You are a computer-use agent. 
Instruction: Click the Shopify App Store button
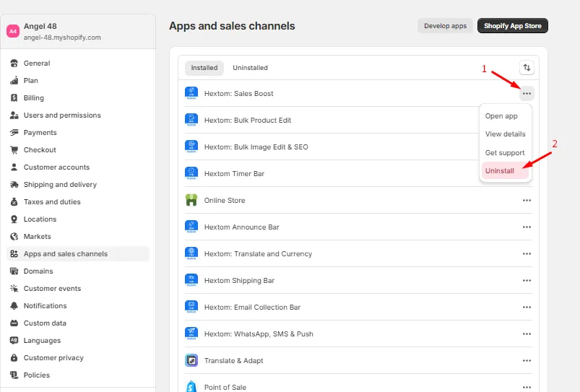click(x=513, y=26)
